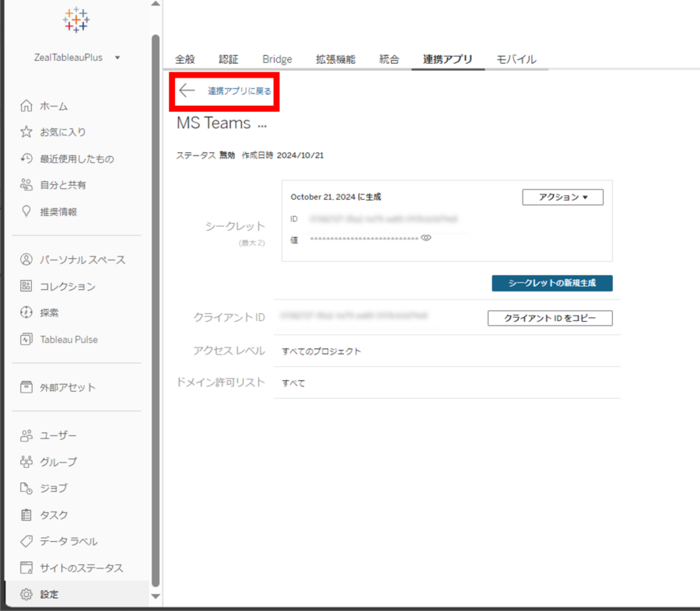Open 推奨情報 in the sidebar
The image size is (700, 611).
pos(58,212)
